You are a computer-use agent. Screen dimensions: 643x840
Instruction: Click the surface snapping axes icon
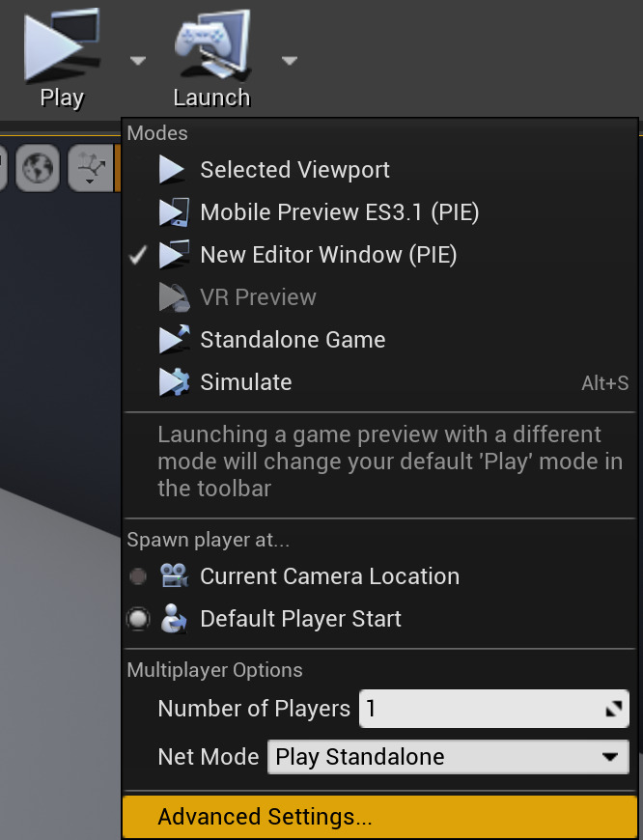click(x=91, y=168)
